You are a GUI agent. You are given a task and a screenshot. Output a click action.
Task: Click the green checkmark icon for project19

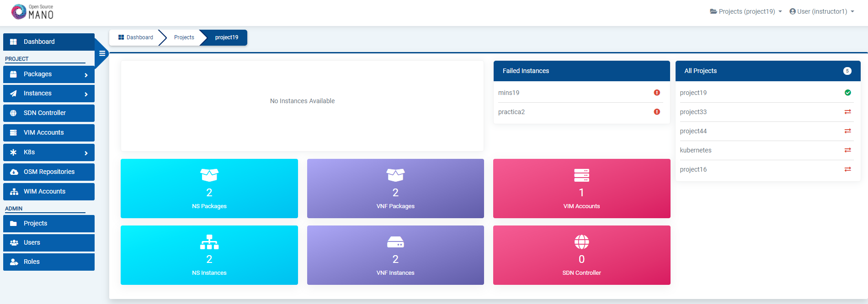coord(847,93)
